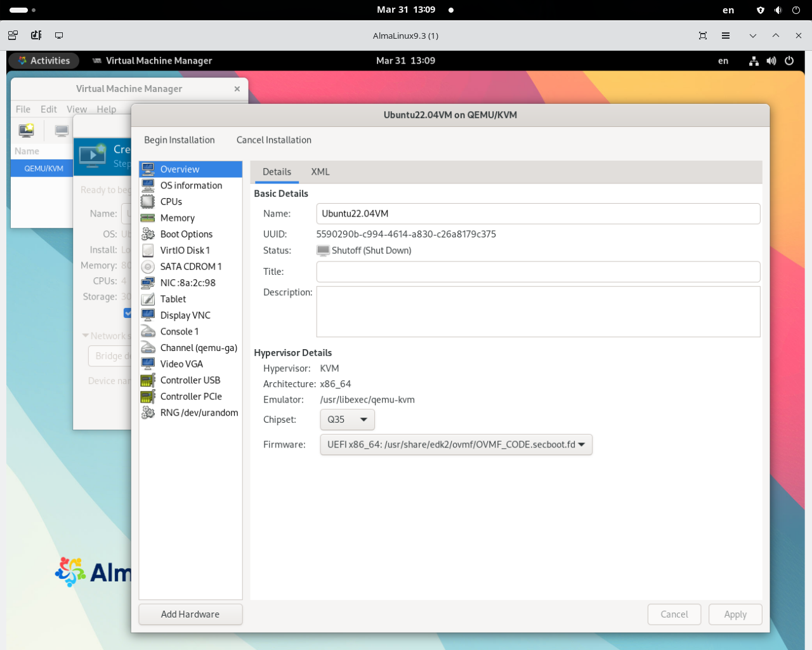Open the Chipset Q35 dropdown
The width and height of the screenshot is (812, 650).
coord(347,420)
